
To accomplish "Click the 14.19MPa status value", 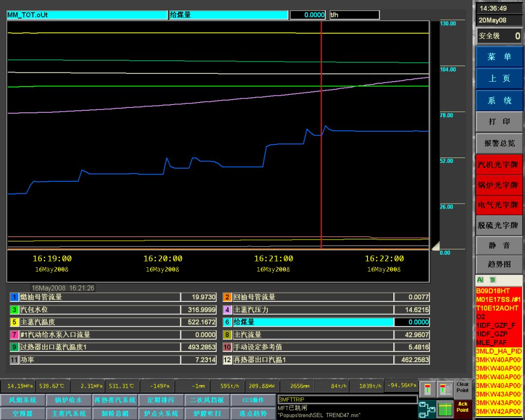I will pos(18,386).
